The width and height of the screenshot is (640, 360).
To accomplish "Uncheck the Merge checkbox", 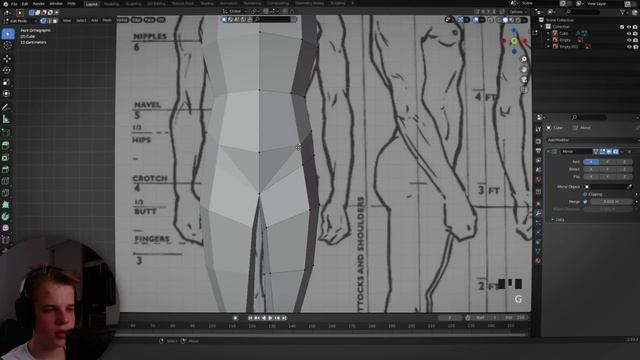I will click(586, 202).
